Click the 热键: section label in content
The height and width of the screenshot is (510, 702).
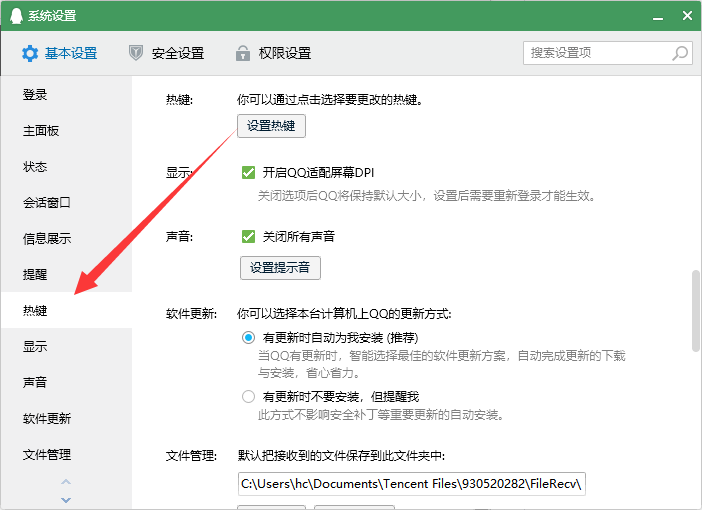[x=179, y=99]
